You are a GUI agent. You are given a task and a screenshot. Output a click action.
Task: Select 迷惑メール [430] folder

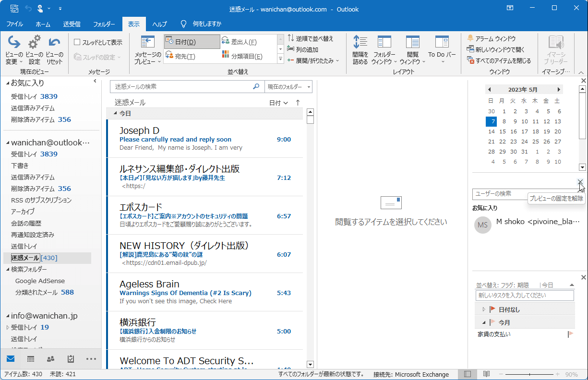click(x=47, y=258)
